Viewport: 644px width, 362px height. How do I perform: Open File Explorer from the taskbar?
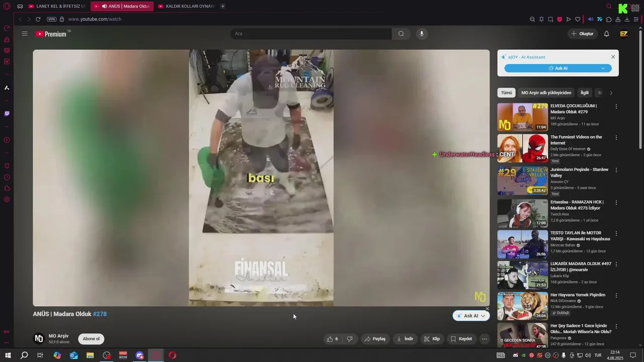coord(90,355)
